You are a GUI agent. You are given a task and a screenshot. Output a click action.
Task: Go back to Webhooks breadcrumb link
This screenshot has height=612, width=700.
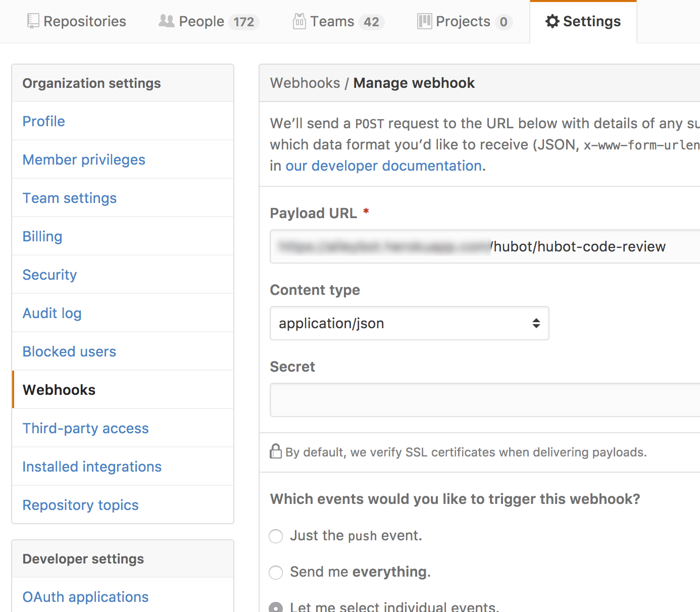[x=305, y=83]
